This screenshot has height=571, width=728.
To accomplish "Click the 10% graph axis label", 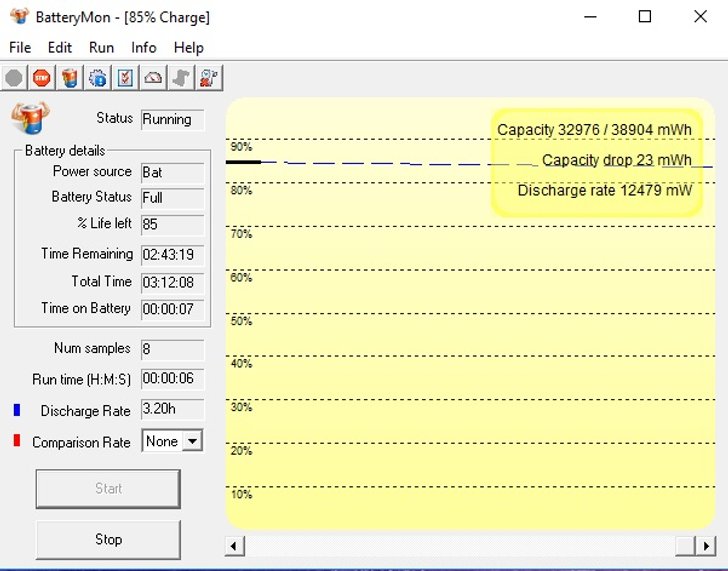I will tap(241, 494).
